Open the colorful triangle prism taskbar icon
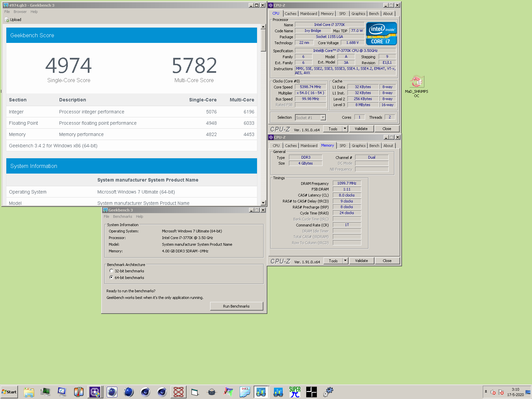 (x=228, y=392)
